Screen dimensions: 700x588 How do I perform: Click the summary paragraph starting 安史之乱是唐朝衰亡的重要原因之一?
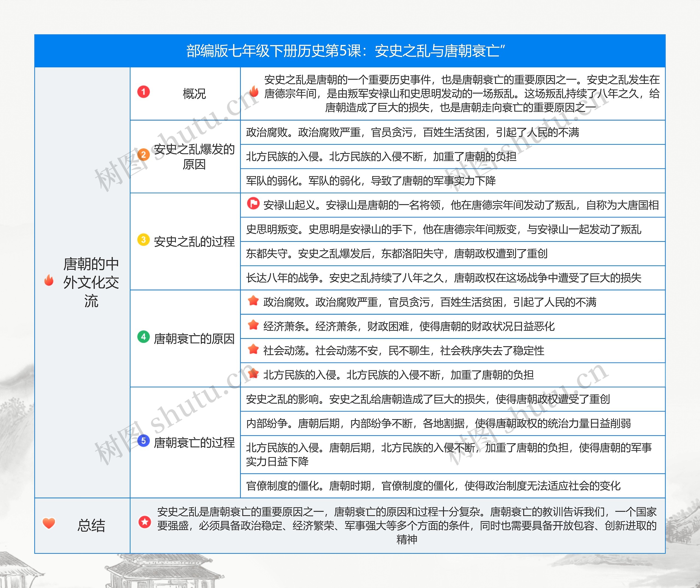coord(407,525)
